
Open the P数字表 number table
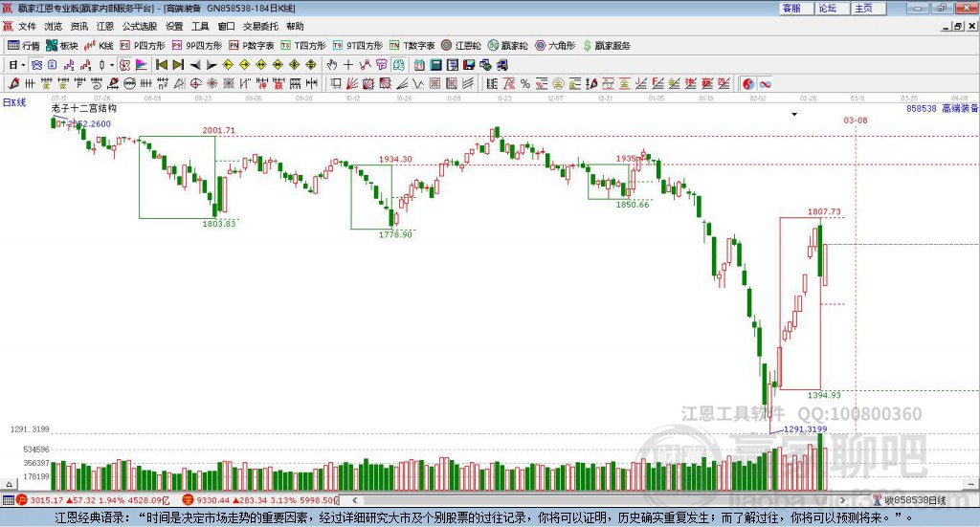point(252,46)
